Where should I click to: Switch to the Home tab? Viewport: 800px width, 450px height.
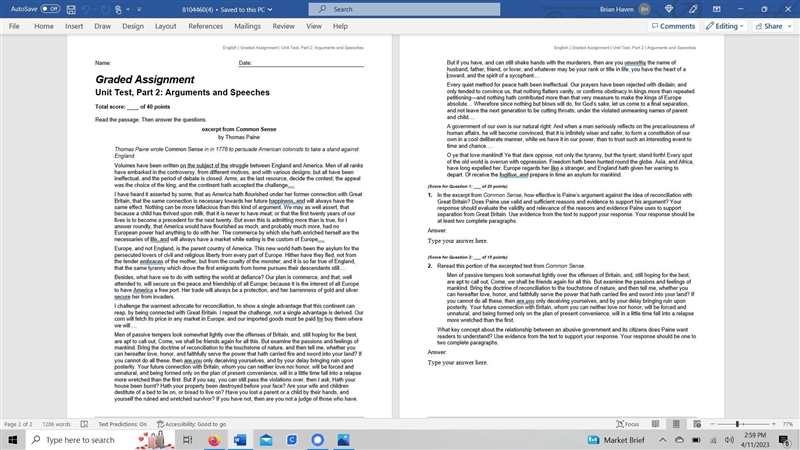click(44, 26)
